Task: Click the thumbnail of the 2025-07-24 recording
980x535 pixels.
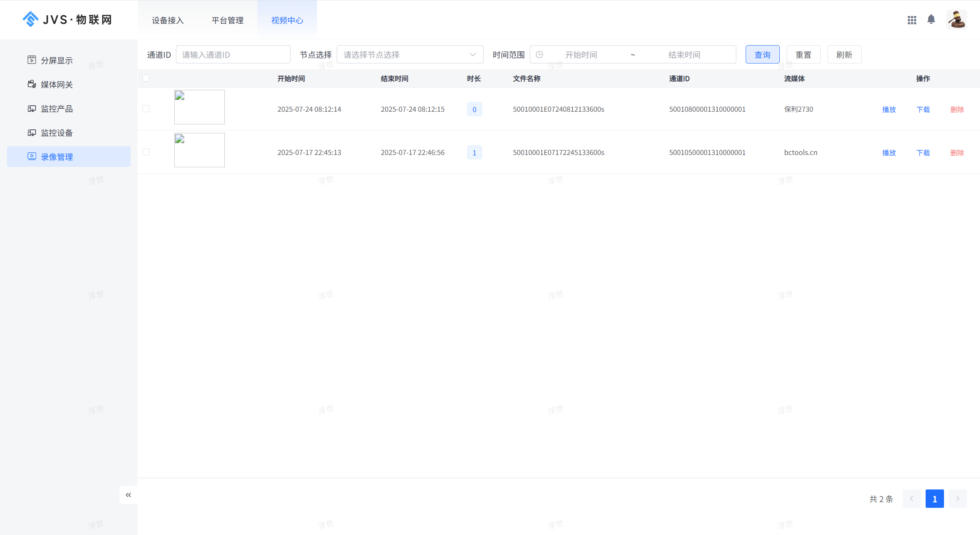Action: pyautogui.click(x=199, y=107)
